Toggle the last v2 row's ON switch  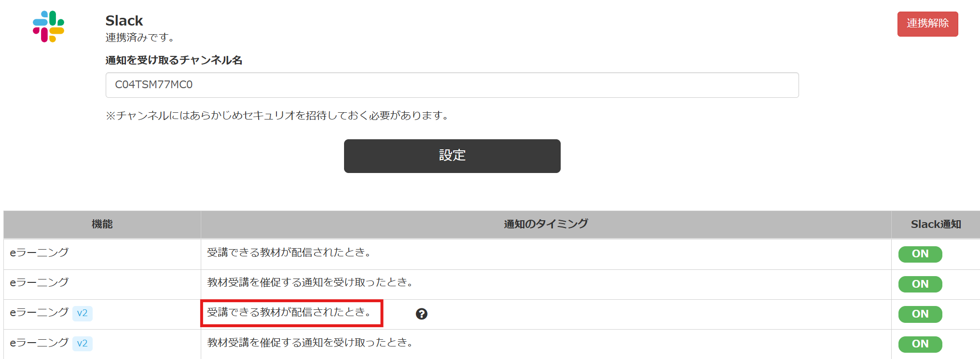[920, 344]
